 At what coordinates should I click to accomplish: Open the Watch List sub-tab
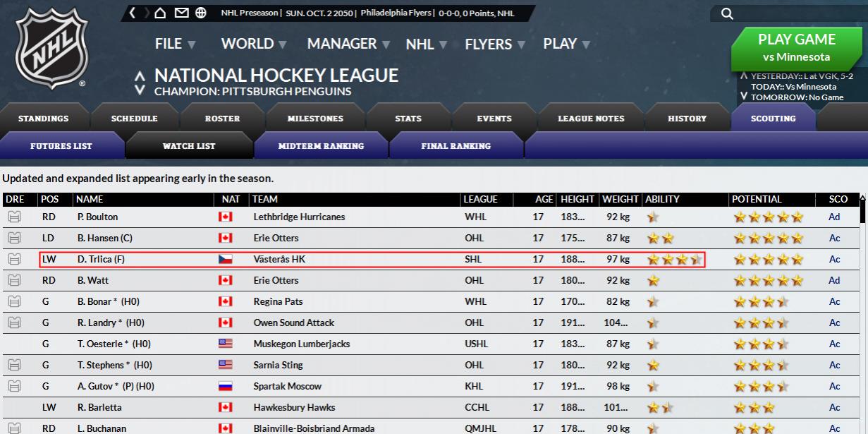pos(189,145)
